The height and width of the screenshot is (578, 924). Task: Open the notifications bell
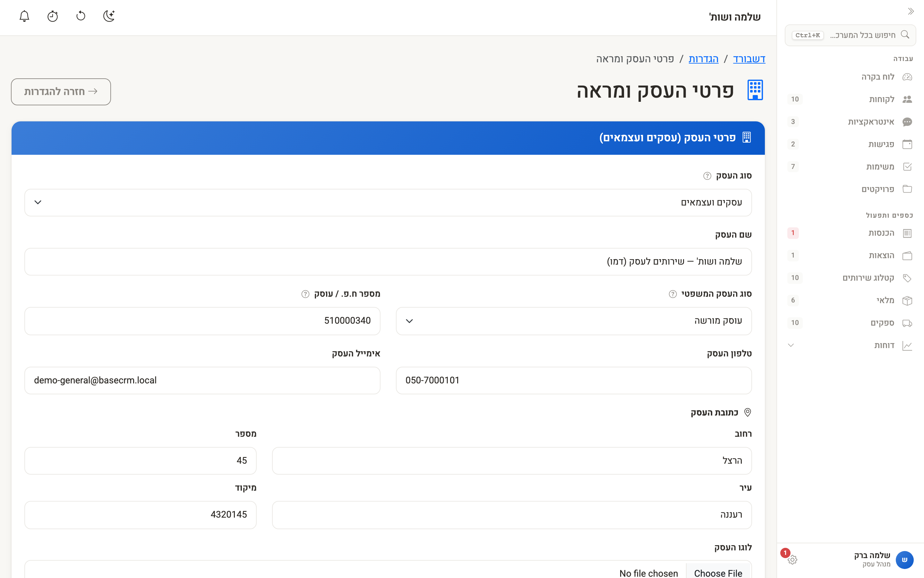point(24,16)
